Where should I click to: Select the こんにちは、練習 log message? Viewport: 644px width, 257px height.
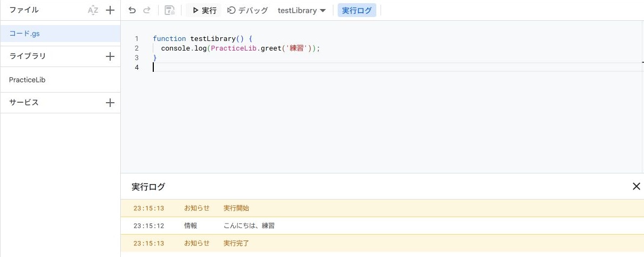(x=249, y=226)
